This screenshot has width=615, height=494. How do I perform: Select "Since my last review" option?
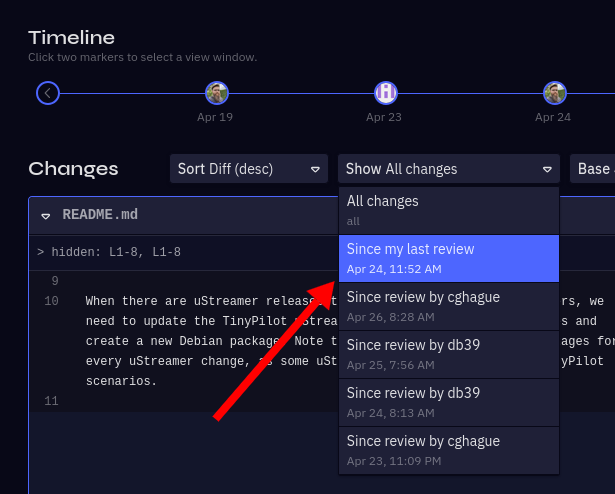coord(448,258)
